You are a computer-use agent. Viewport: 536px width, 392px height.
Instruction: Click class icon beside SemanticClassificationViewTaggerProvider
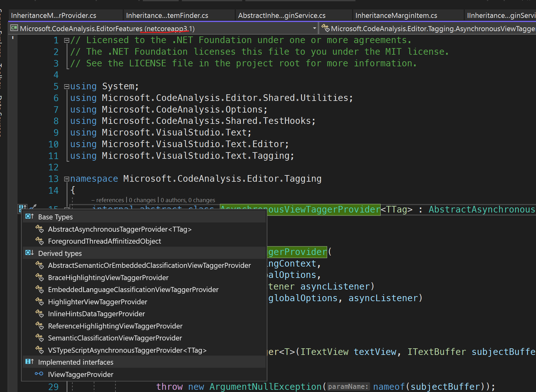[40, 338]
